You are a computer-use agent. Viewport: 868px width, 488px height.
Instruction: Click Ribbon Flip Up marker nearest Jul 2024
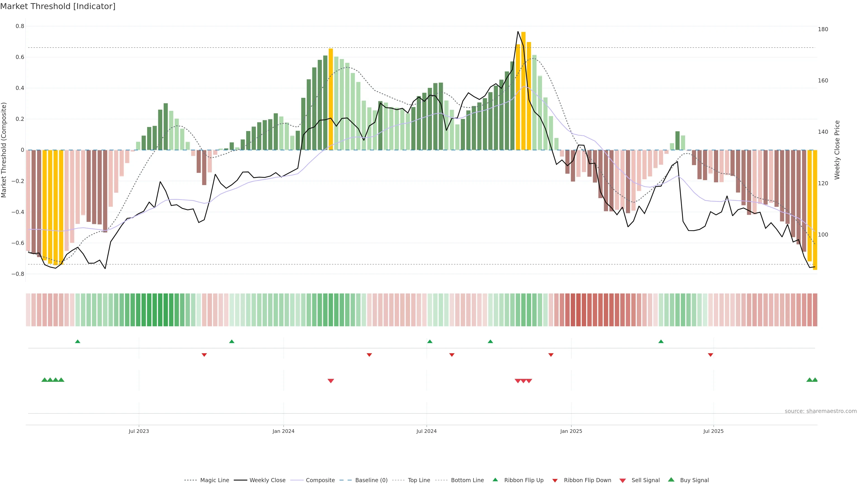[430, 342]
